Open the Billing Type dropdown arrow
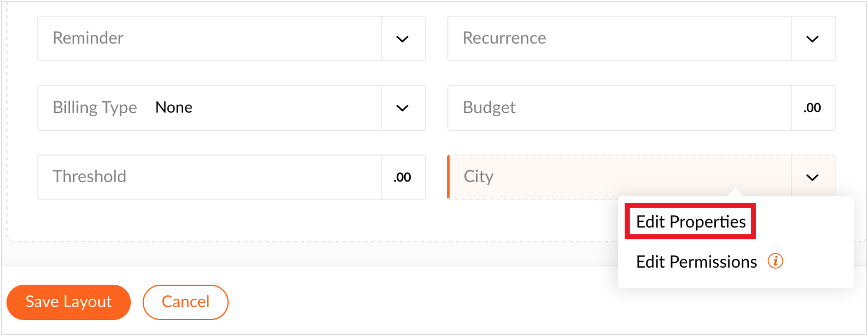Viewport: 868px width, 336px height. (403, 108)
